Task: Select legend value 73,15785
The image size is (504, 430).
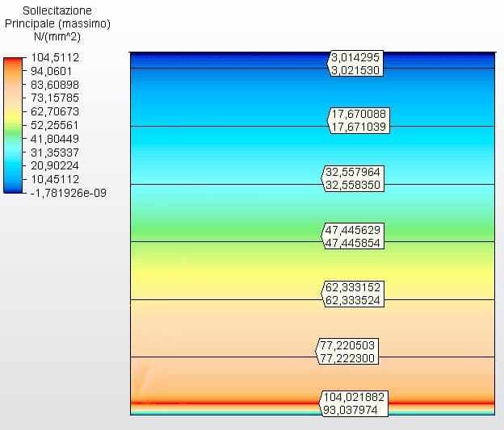Action: click(x=55, y=98)
